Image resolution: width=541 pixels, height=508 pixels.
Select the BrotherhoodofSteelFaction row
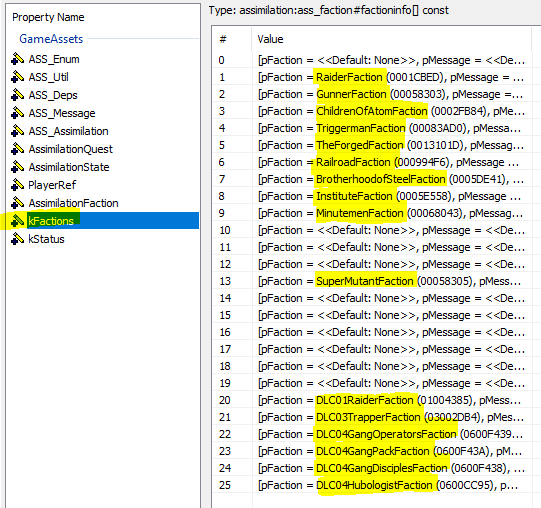(x=372, y=179)
